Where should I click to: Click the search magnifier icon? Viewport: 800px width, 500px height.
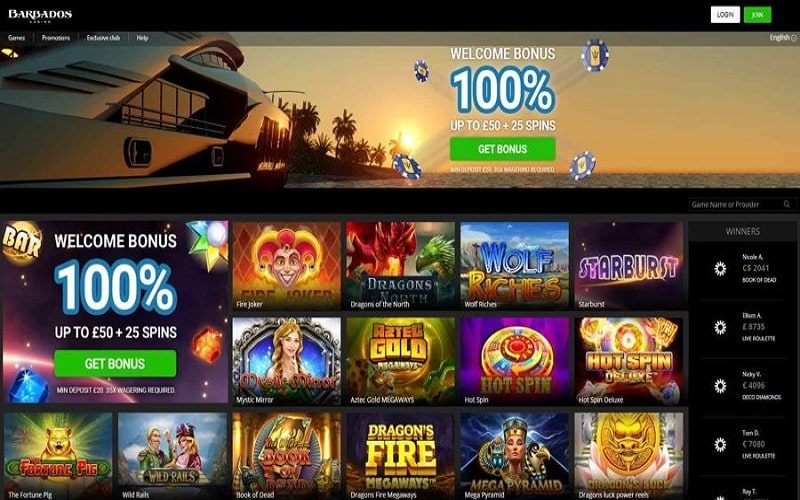(x=787, y=204)
